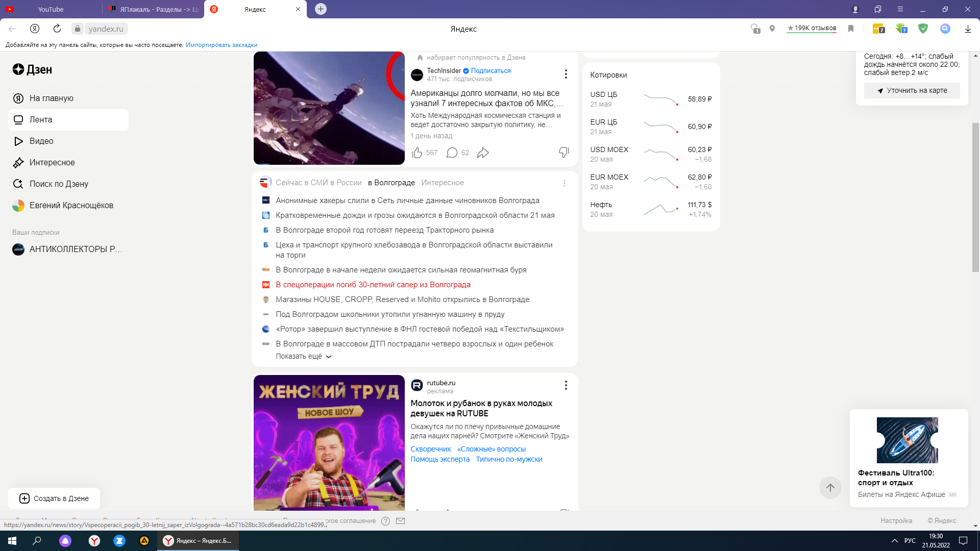The width and height of the screenshot is (980, 551).
Task: Open news about HOUSE, CROPP, Reserved stores
Action: pos(402,299)
